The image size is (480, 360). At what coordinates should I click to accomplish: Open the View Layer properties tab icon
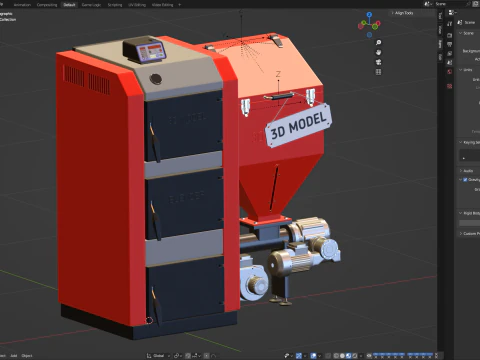[450, 53]
